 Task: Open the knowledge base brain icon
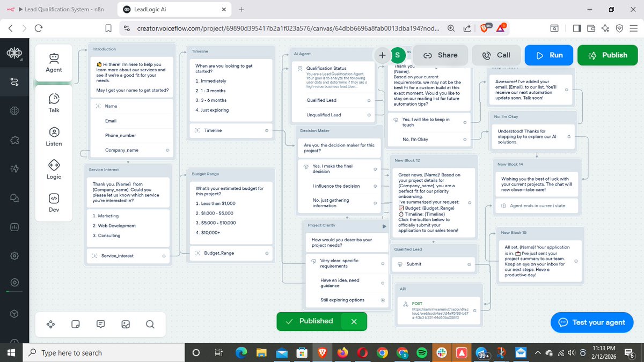tap(14, 111)
